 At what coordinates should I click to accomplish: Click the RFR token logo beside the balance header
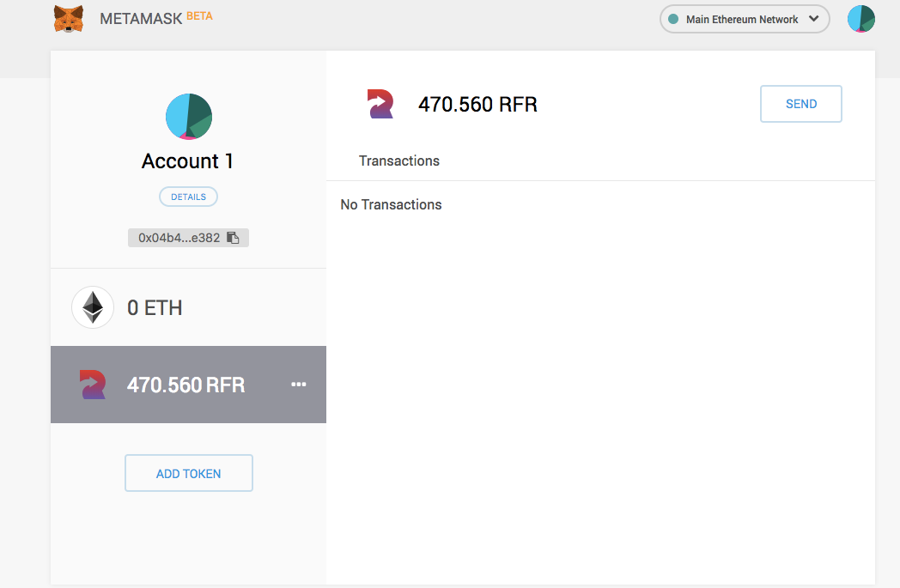point(380,103)
